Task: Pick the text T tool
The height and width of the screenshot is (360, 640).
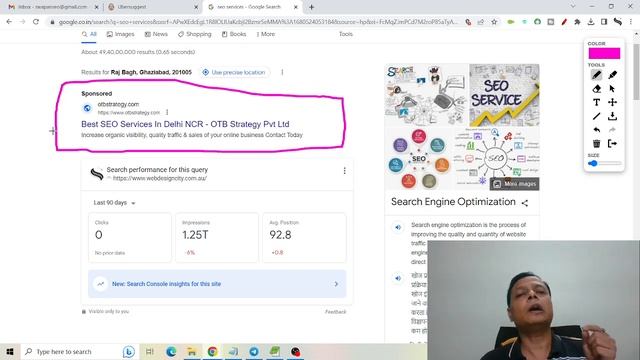Action: coord(596,102)
